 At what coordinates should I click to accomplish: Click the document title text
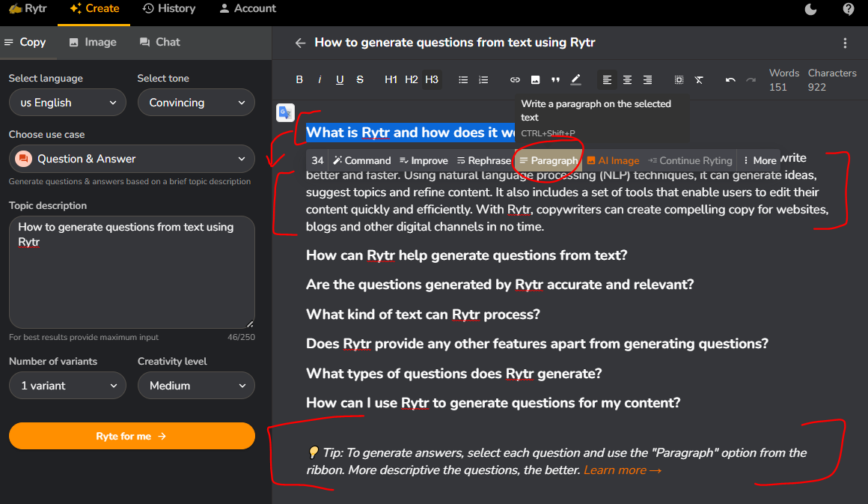point(454,43)
